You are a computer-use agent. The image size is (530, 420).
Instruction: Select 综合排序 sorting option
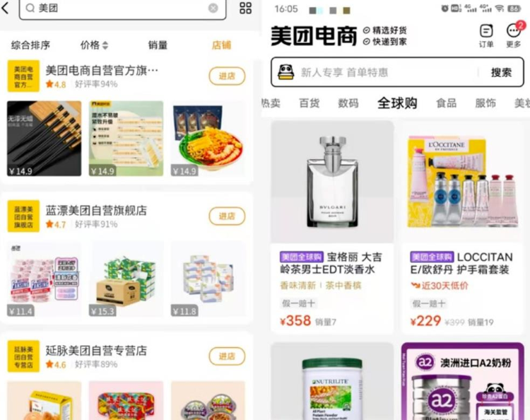tap(30, 45)
